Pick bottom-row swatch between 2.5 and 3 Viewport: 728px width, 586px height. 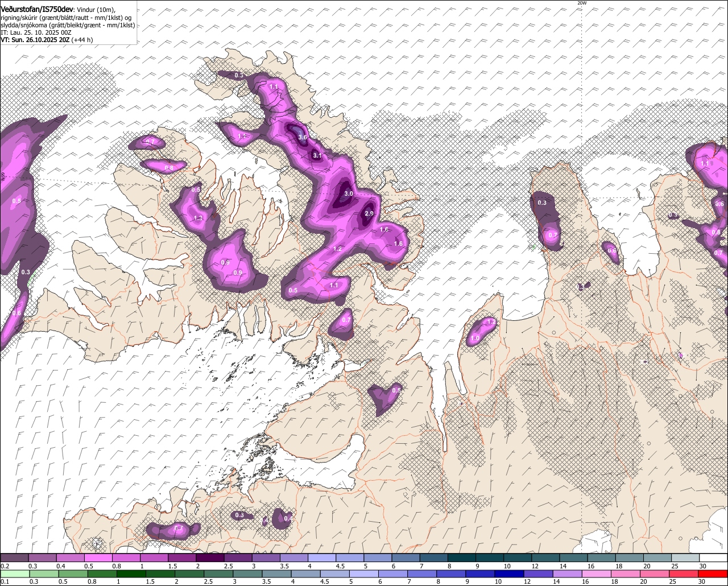219,573
